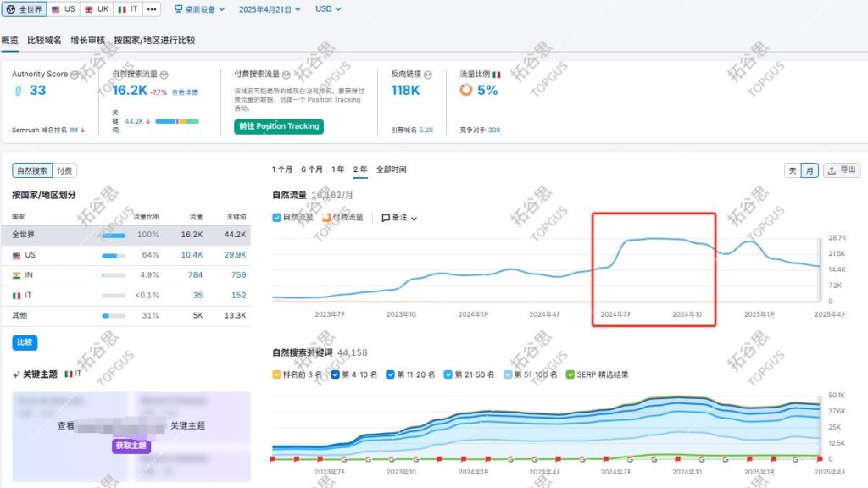The image size is (868, 488).
Task: Click the 备注 notes speech-bubble icon
Action: pyautogui.click(x=386, y=218)
